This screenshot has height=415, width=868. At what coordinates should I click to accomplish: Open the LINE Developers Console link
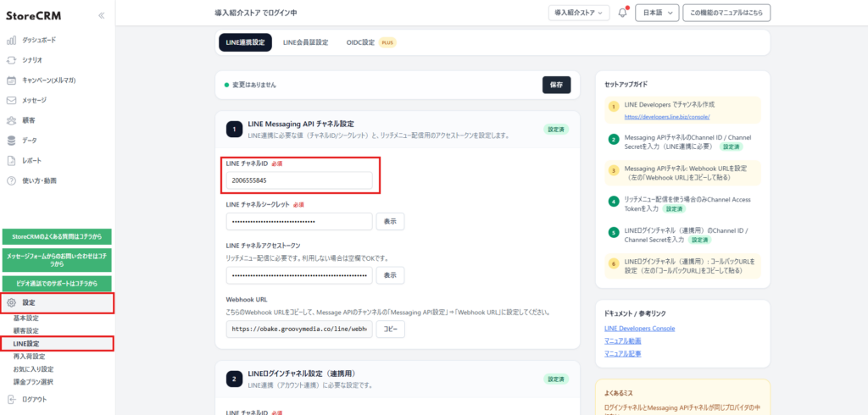pyautogui.click(x=639, y=328)
